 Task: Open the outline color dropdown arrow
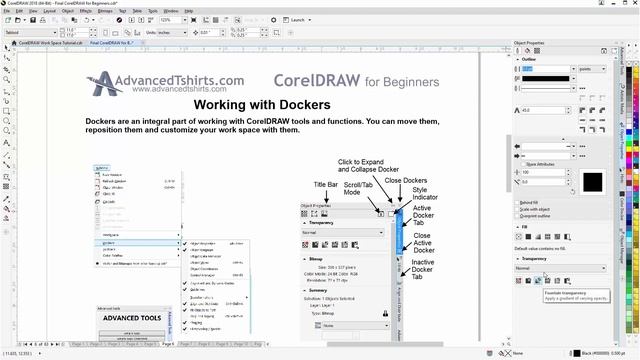[x=573, y=78]
